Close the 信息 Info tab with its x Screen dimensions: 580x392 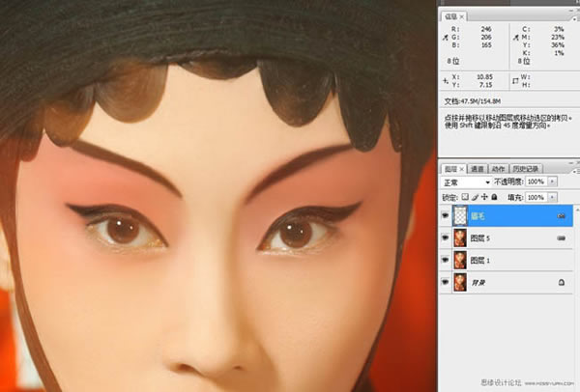click(x=462, y=17)
